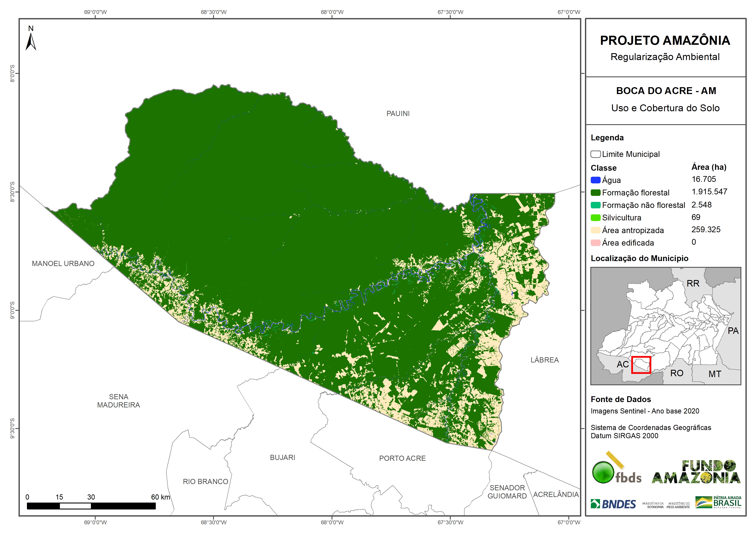This screenshot has width=756, height=534.
Task: Click the blue Água legend swatch
Action: click(x=595, y=180)
